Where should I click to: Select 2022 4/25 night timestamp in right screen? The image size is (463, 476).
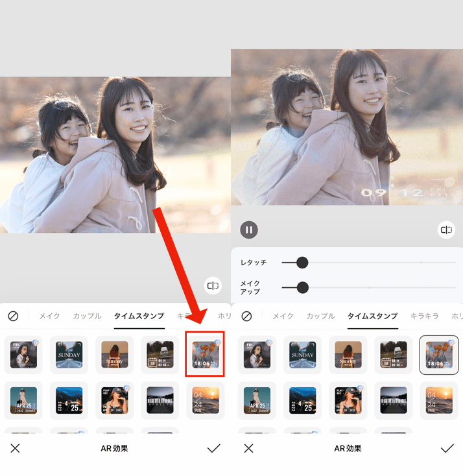302,400
